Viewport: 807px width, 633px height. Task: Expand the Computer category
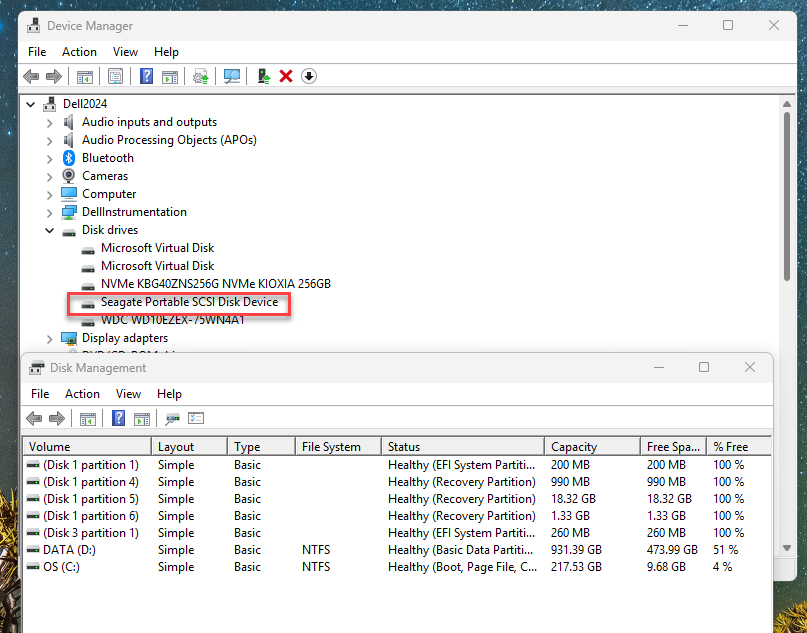point(49,195)
